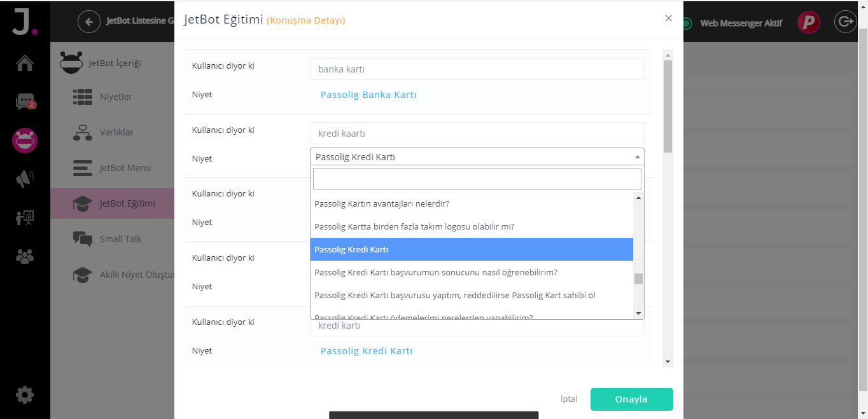Click dropdown list scroll up arrow
Screen dimensions: 868x419
pyautogui.click(x=639, y=198)
